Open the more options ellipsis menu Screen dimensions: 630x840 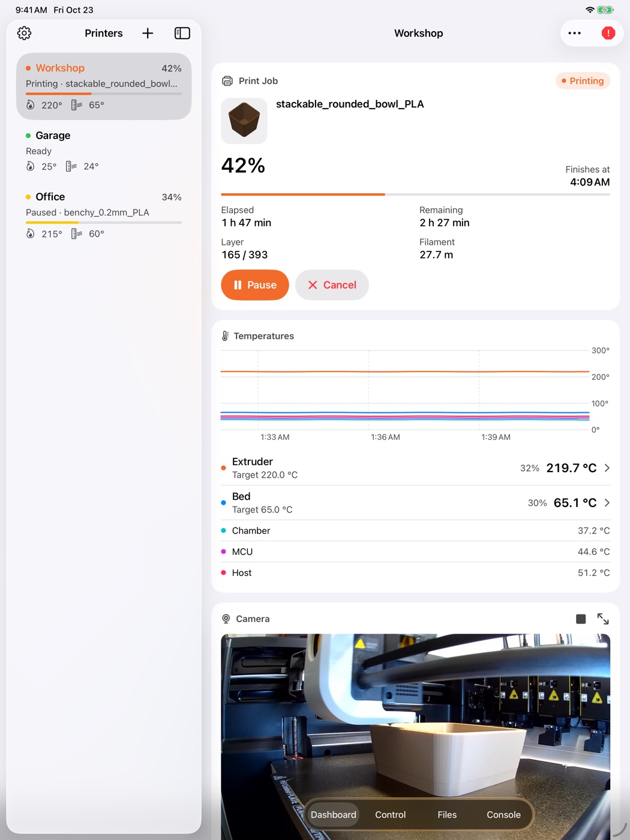click(x=574, y=33)
